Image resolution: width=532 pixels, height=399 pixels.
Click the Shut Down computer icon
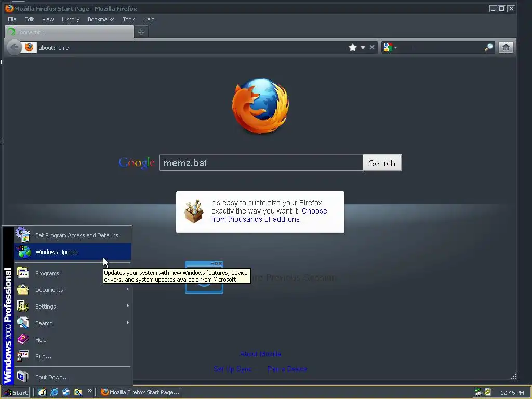point(23,377)
